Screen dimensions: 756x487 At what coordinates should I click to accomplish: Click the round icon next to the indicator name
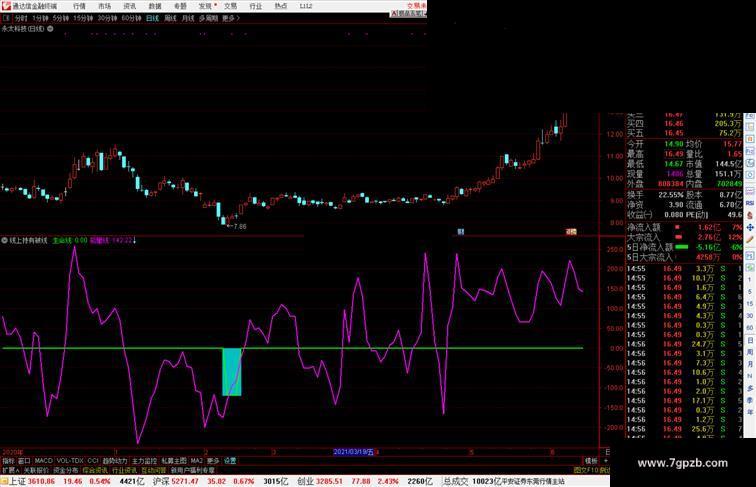5,240
